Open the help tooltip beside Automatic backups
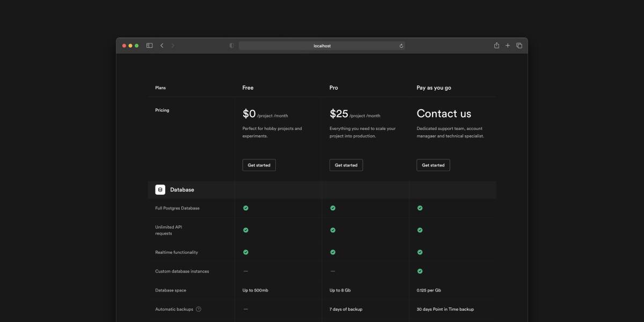644x322 pixels. point(198,309)
